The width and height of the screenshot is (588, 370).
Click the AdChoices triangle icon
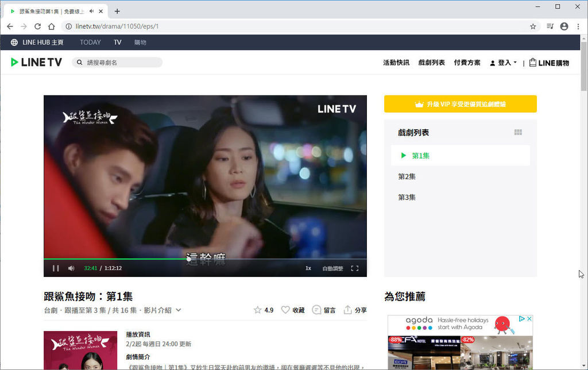521,319
